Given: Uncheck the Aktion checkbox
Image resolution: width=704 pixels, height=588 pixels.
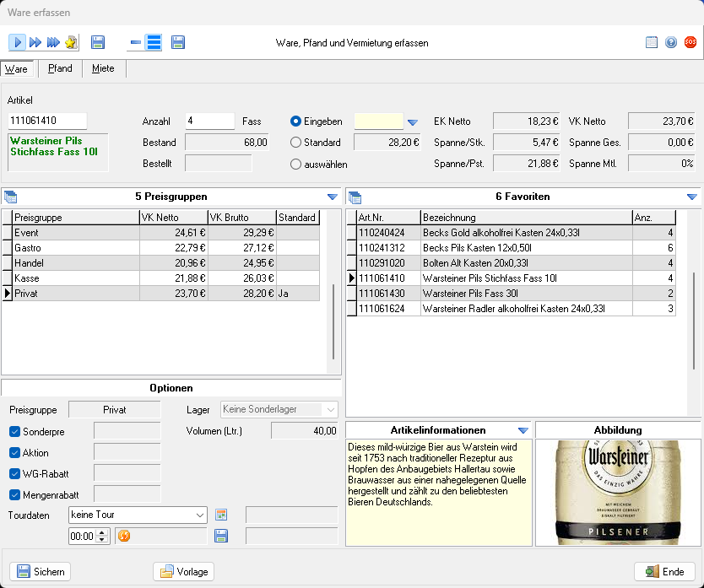Looking at the screenshot, I should point(14,452).
